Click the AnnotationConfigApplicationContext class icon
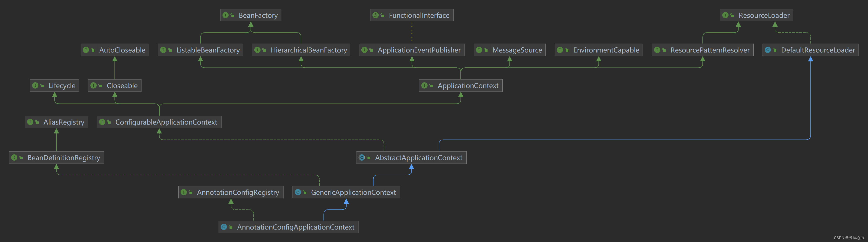The image size is (868, 242). coord(224,227)
